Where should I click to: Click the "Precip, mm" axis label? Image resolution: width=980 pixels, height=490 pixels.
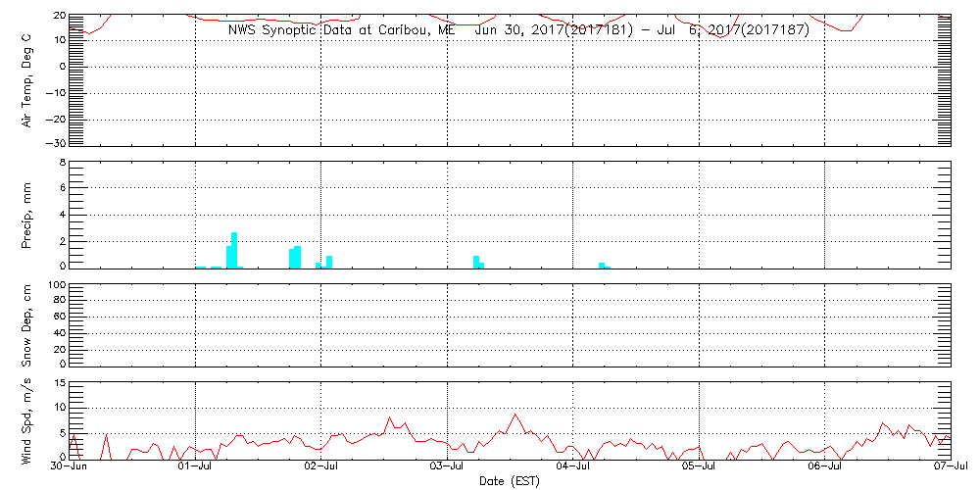pyautogui.click(x=27, y=215)
